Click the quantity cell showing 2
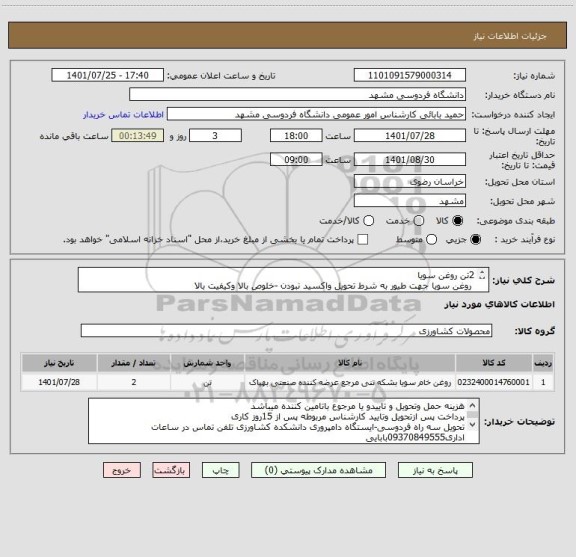This screenshot has height=557, width=576. [x=134, y=382]
